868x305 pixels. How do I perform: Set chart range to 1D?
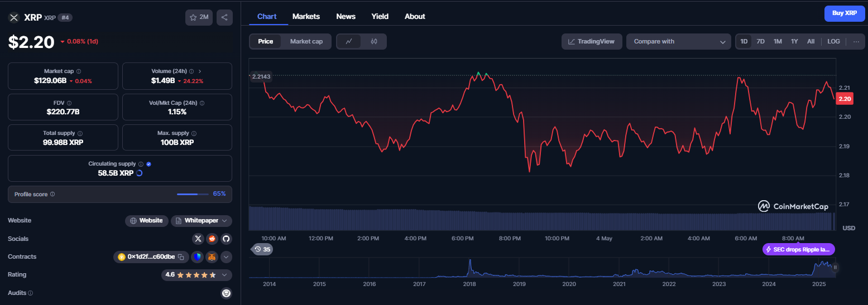[744, 41]
